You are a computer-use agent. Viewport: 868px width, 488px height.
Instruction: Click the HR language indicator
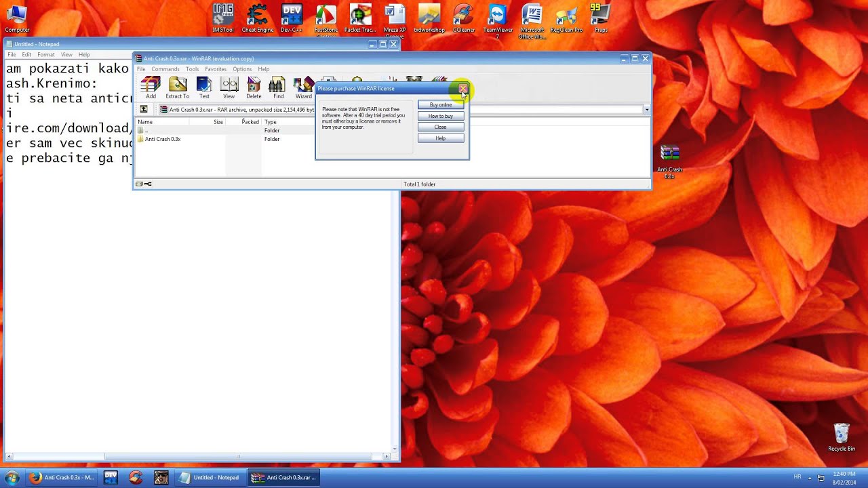click(797, 477)
